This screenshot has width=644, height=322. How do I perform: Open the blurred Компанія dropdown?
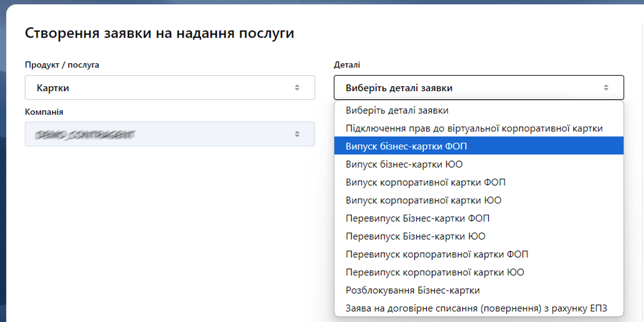[170, 134]
